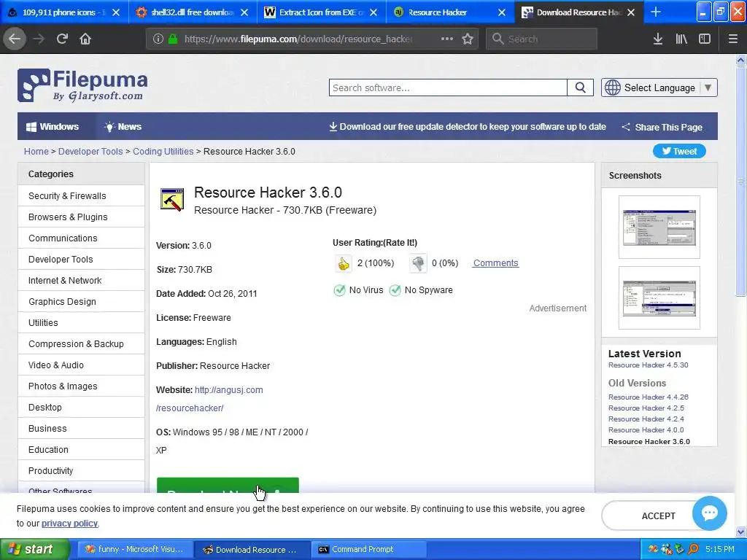Open the Desktop category

[81, 407]
